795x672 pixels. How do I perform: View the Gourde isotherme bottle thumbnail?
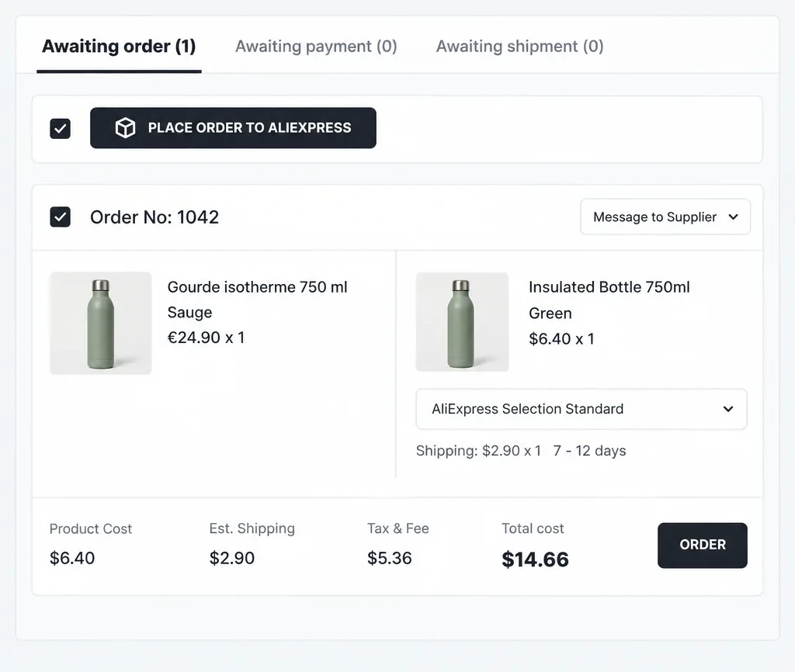(x=101, y=324)
